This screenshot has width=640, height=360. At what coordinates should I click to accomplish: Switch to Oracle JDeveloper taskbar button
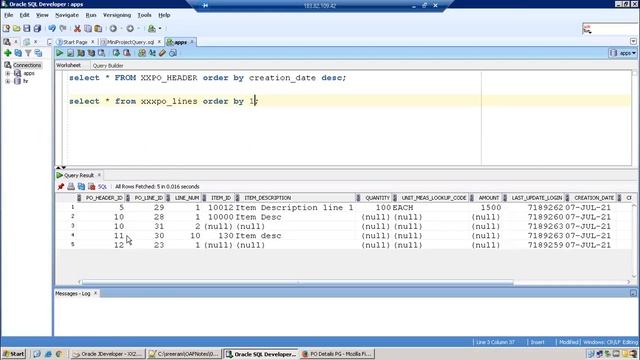click(107, 354)
